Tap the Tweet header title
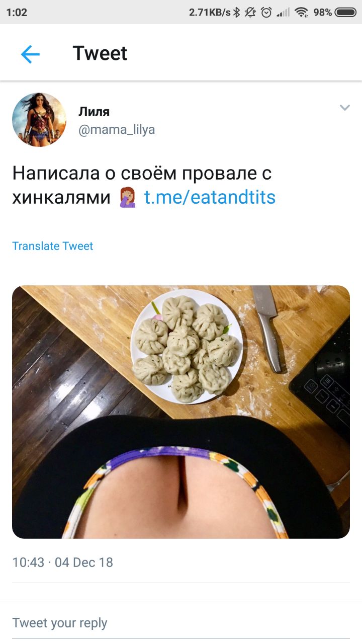Viewport: 362px width, 644px height. point(100,53)
